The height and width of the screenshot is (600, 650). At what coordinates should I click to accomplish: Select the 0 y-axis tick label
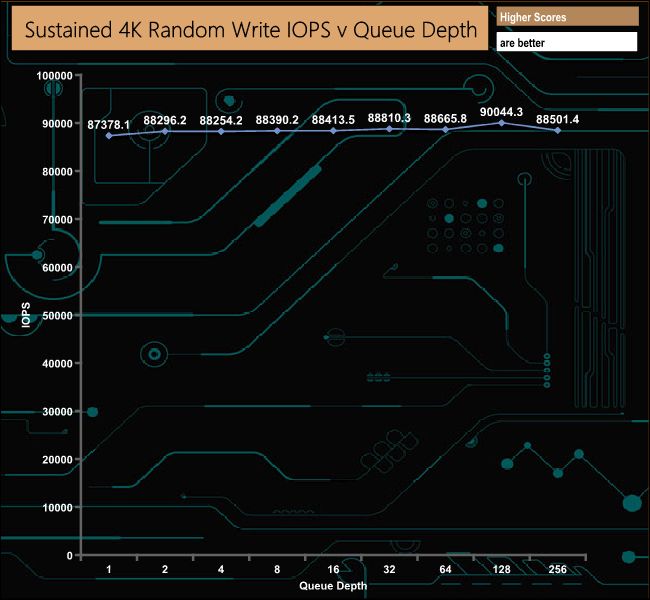(x=70, y=556)
